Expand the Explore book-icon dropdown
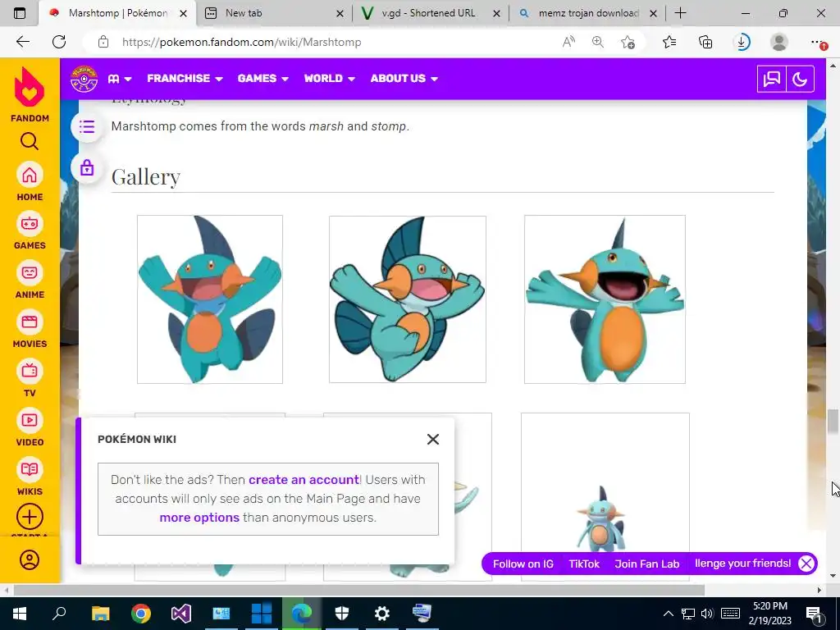The image size is (840, 630). [x=120, y=79]
